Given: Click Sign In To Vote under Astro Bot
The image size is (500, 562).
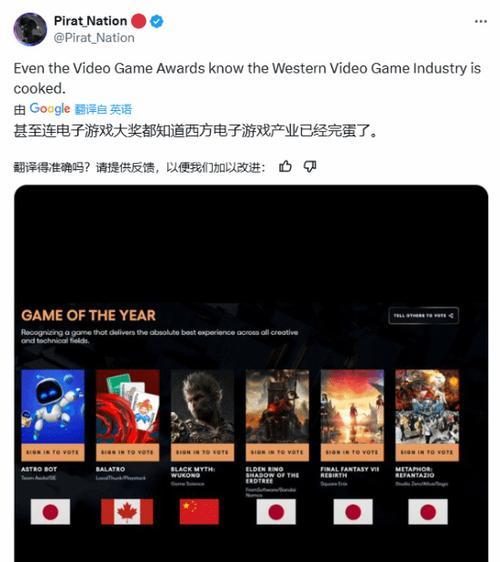Looking at the screenshot, I should [53, 452].
